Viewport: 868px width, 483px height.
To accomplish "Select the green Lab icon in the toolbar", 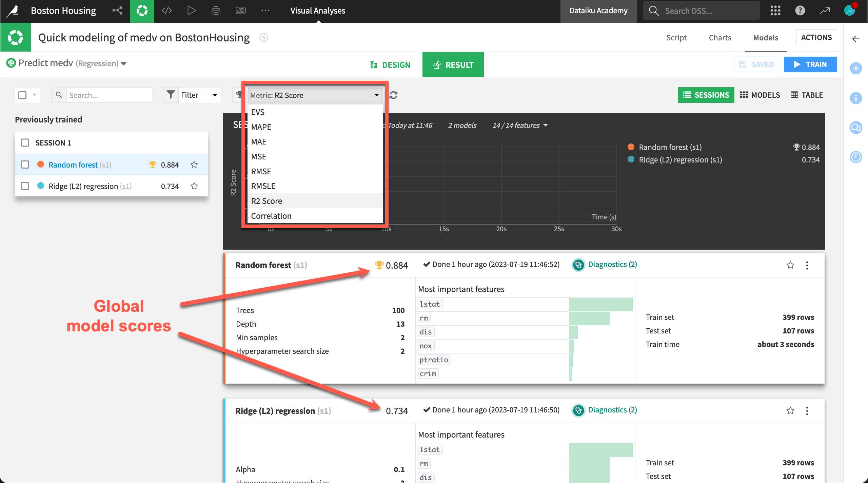I will [x=142, y=11].
